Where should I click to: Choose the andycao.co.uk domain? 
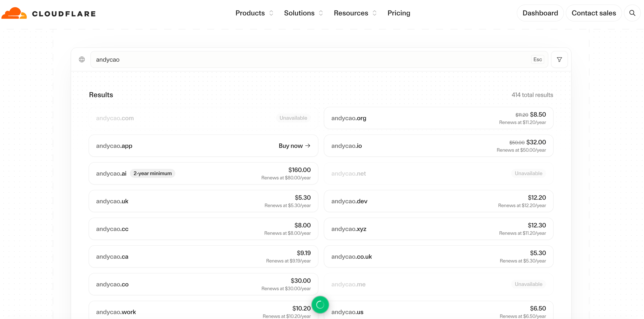pyautogui.click(x=439, y=256)
